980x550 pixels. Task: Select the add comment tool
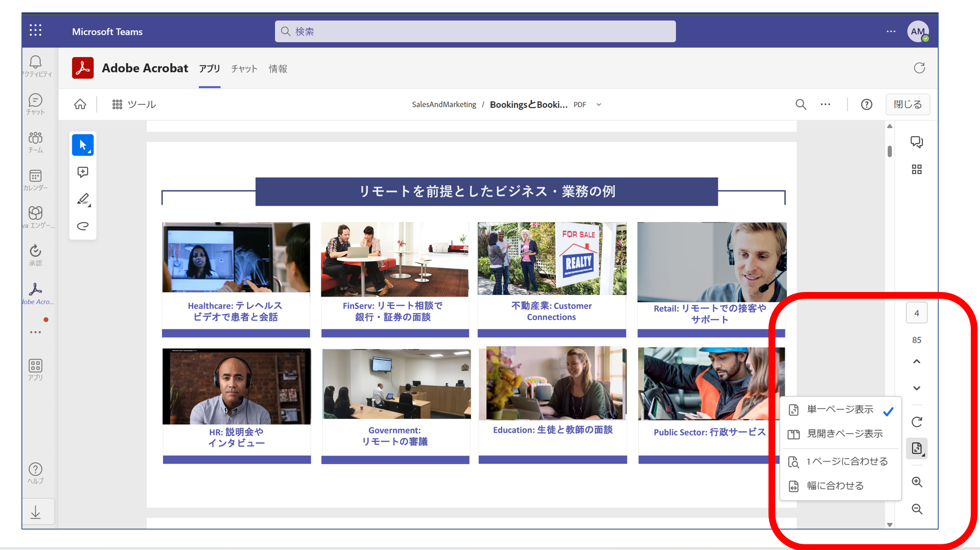tap(82, 172)
